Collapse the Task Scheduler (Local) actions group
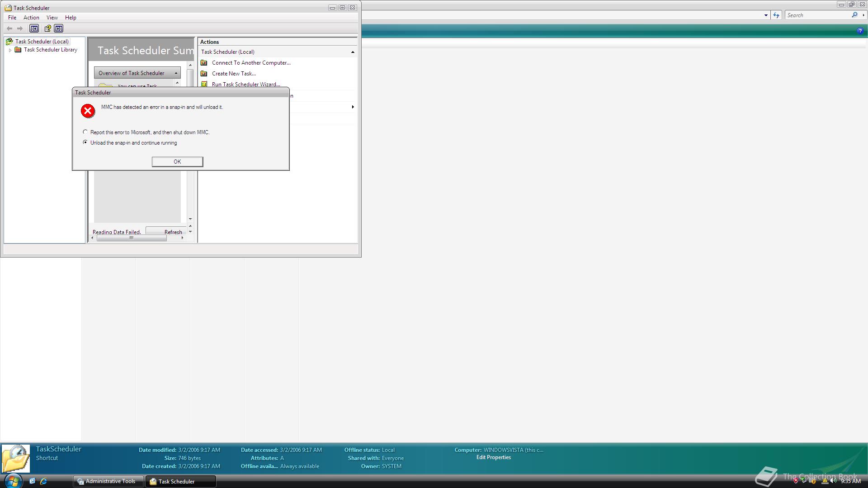Viewport: 868px width, 488px height. click(x=353, y=52)
